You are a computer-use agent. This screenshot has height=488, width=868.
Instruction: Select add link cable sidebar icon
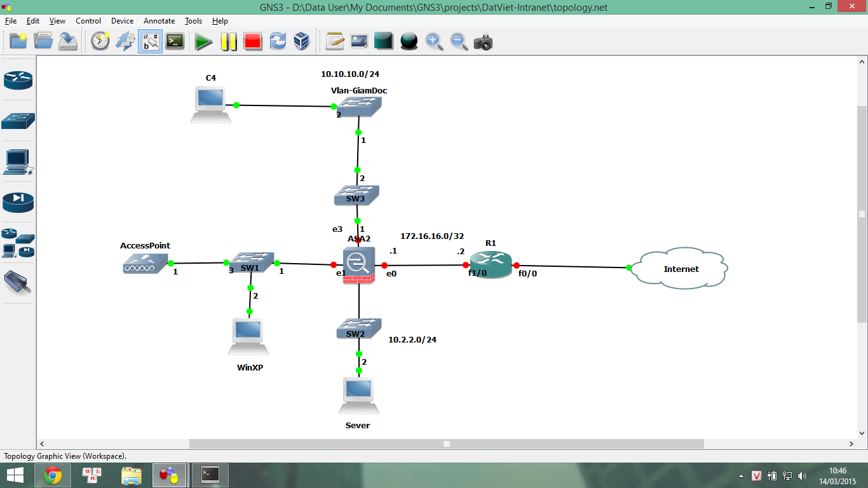pyautogui.click(x=18, y=283)
